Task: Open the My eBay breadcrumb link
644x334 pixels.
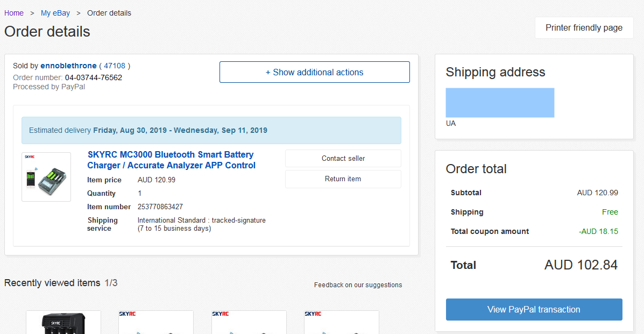Action: click(x=55, y=13)
